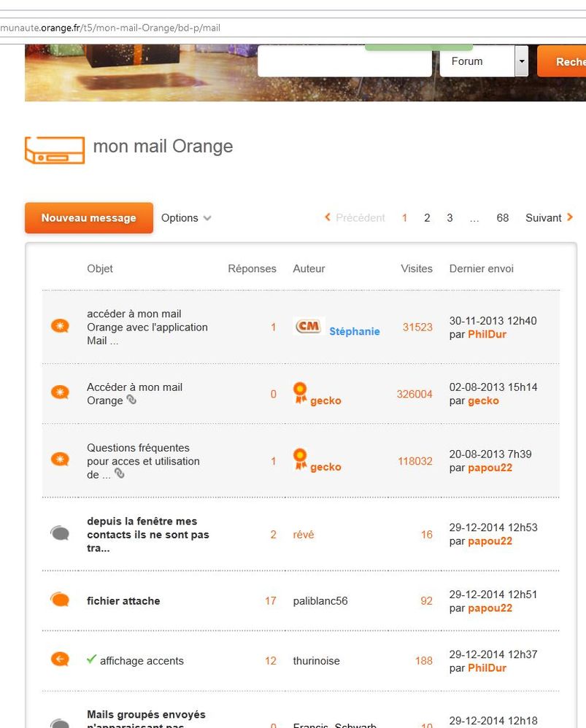
Task: Go to the next page via 'Suivant'
Action: (x=542, y=217)
